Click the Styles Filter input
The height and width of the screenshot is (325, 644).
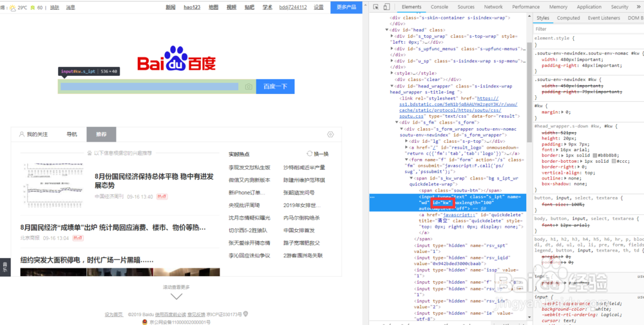587,29
